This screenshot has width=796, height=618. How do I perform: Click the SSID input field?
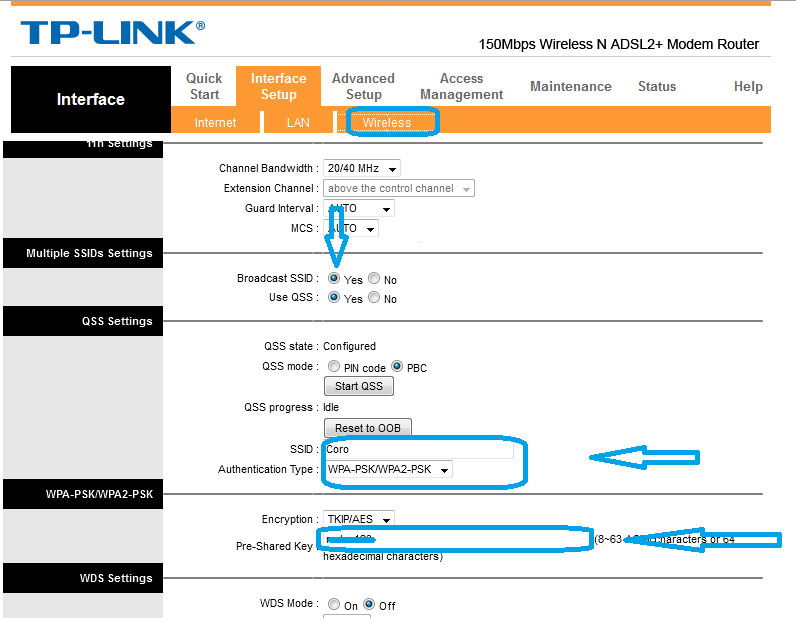[x=418, y=449]
